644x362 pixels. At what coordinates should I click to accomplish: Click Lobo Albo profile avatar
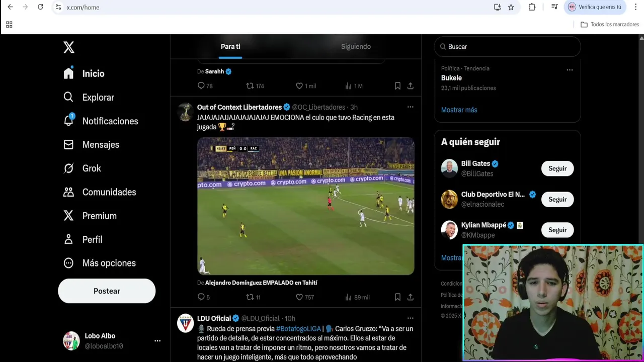[71, 341]
